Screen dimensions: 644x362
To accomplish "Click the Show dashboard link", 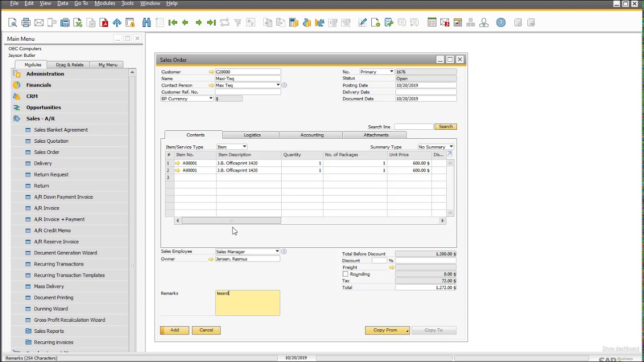I will (x=620, y=349).
